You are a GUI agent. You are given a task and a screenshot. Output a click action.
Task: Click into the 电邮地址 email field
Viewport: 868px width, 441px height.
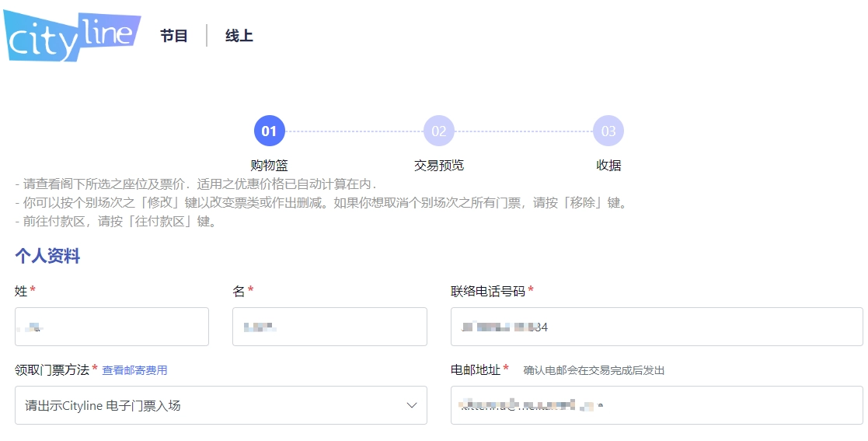tap(656, 405)
